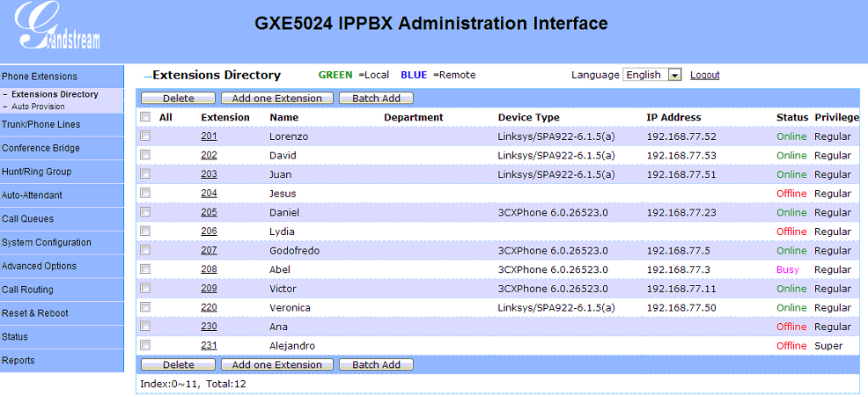868x397 pixels.
Task: Open extension 208 link
Action: 209,269
